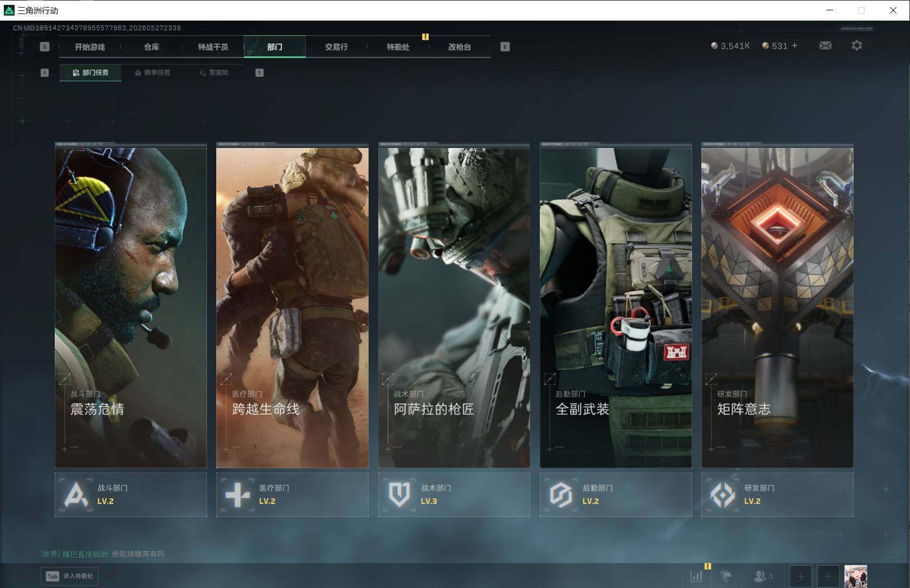
Task: Click the Q previous-tab key icon
Action: click(x=44, y=47)
